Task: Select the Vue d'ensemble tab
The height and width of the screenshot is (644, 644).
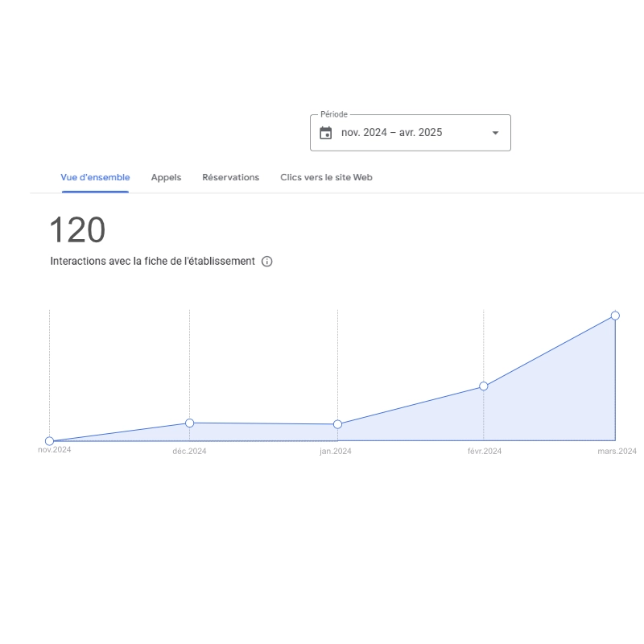Action: (x=95, y=177)
